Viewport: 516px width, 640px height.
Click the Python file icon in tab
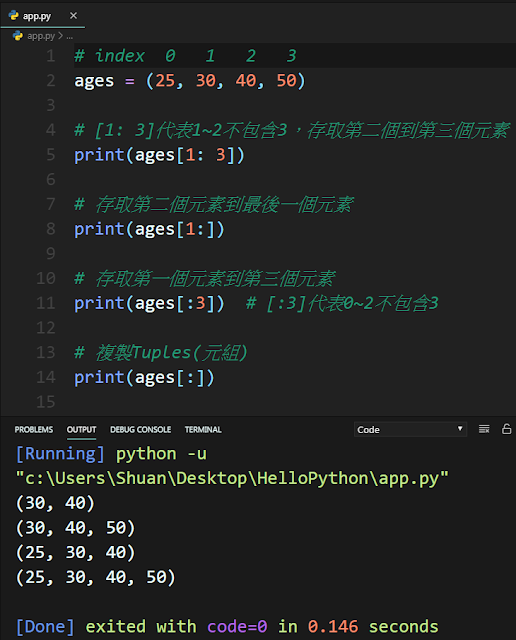[13, 16]
